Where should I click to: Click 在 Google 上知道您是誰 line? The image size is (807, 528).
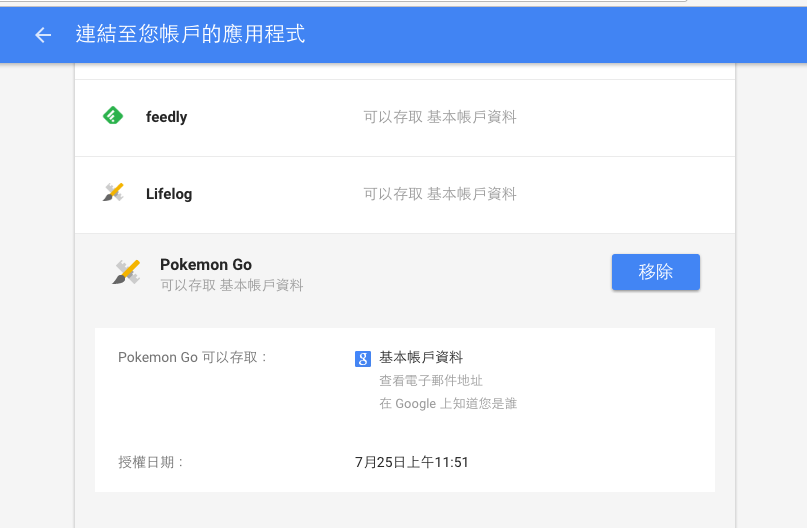pos(448,403)
